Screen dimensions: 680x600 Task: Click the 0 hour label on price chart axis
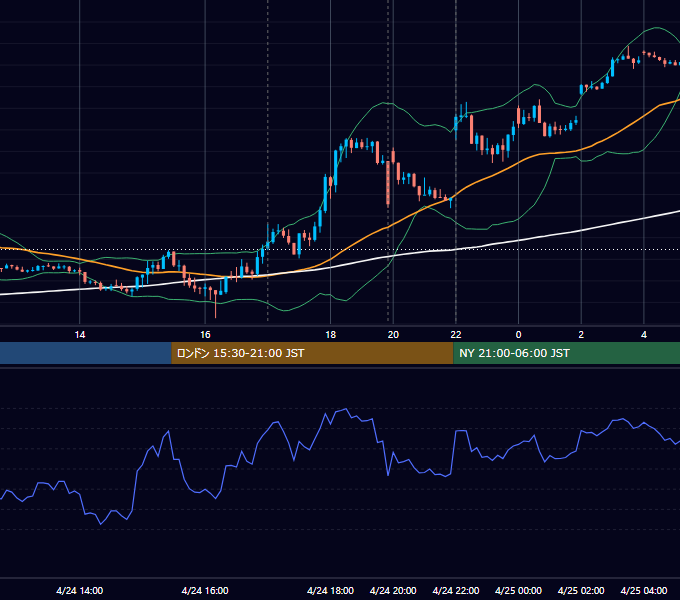[518, 335]
